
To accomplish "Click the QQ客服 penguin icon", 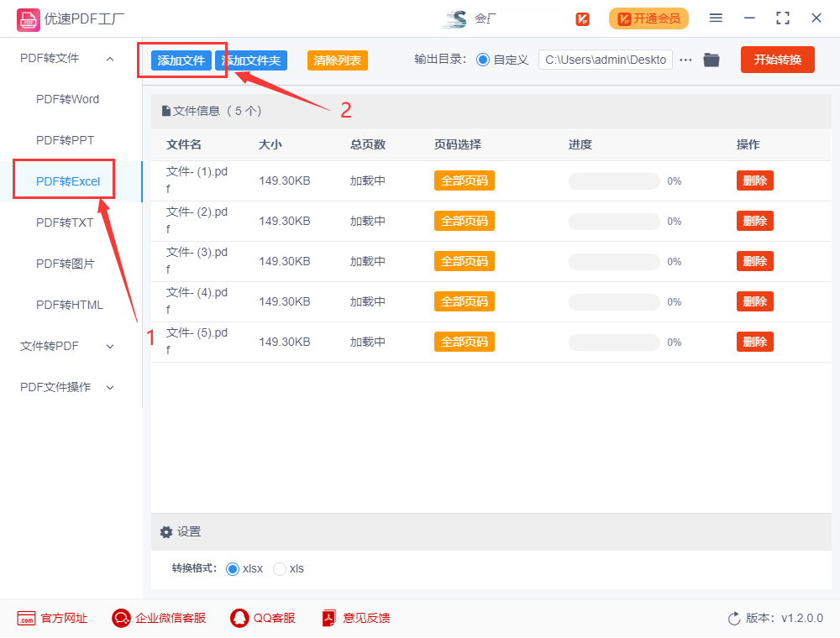I will tap(239, 618).
